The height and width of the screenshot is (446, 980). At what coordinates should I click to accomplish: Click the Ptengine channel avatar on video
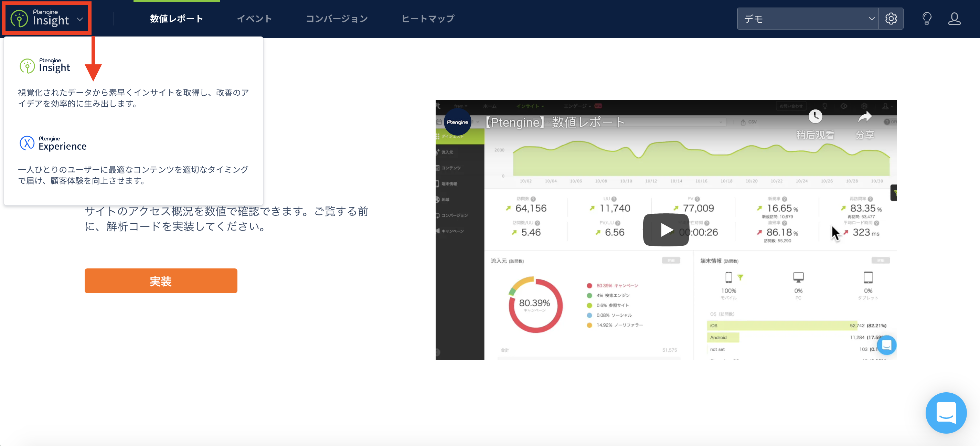click(x=457, y=122)
